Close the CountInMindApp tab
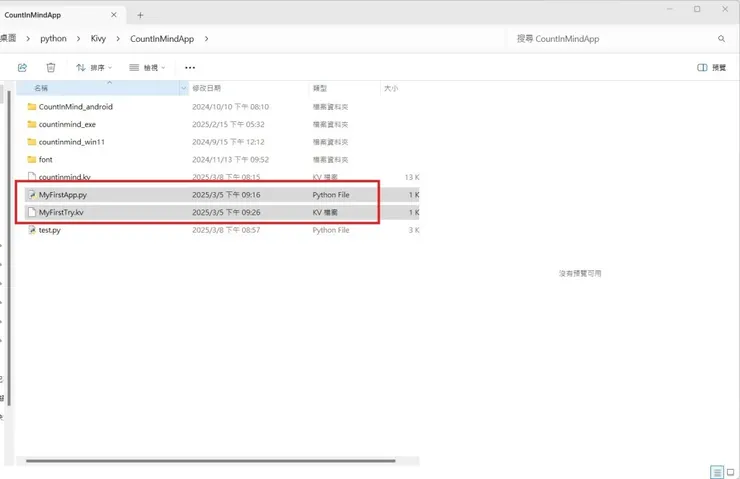This screenshot has height=479, width=740. click(114, 15)
